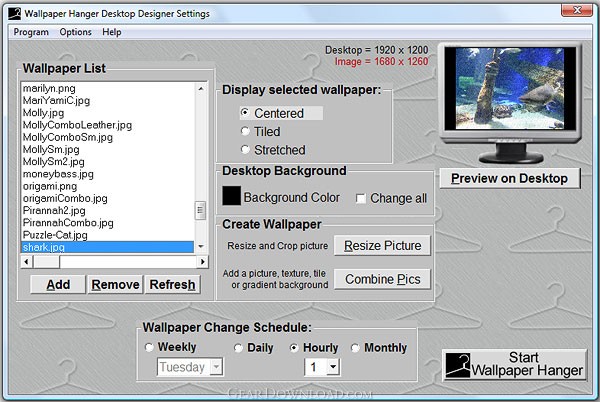
Task: Select the highlighted shark.jpg entry
Action: point(108,247)
